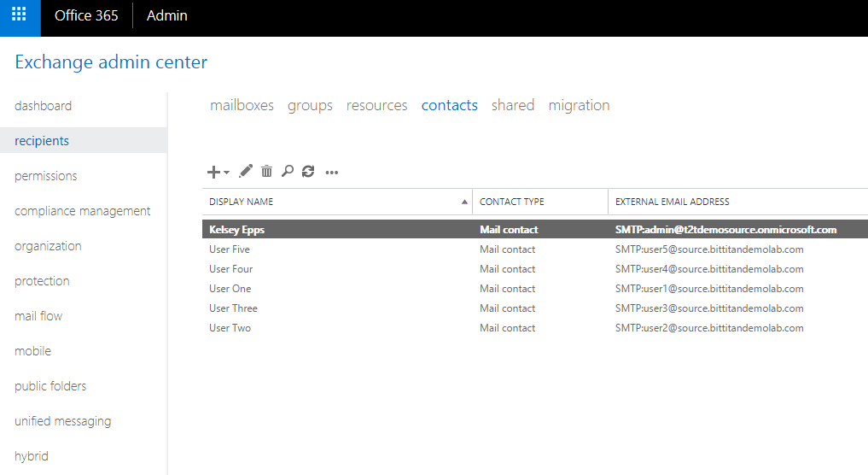Viewport: 868px width, 475px height.
Task: Click the admin@t2tdemosource.onmicrosoft.com address
Action: 725,230
